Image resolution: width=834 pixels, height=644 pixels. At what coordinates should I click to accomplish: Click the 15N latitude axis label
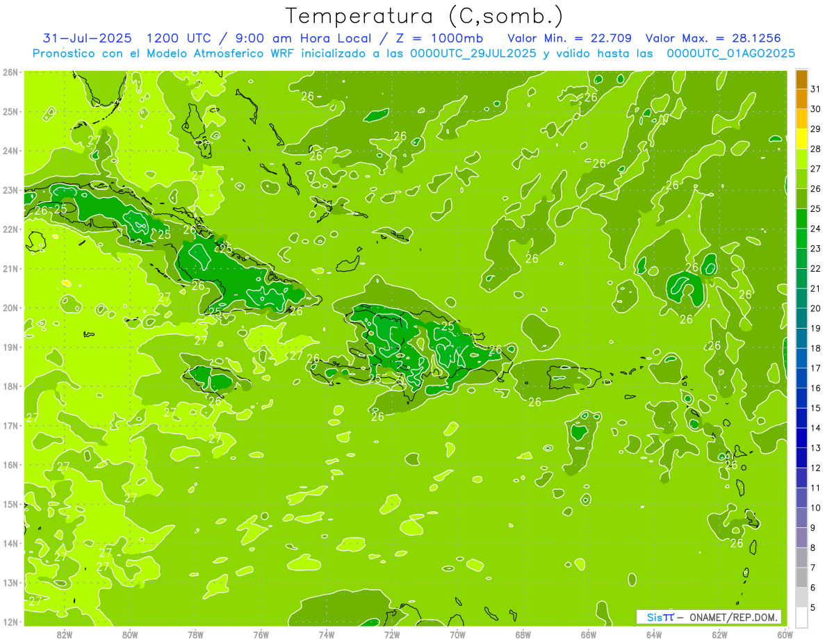click(10, 504)
